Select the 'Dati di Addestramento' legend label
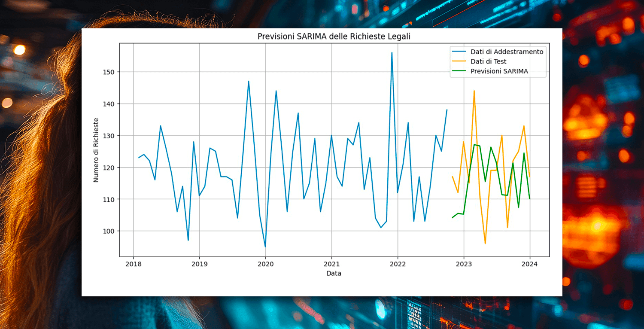 [507, 52]
